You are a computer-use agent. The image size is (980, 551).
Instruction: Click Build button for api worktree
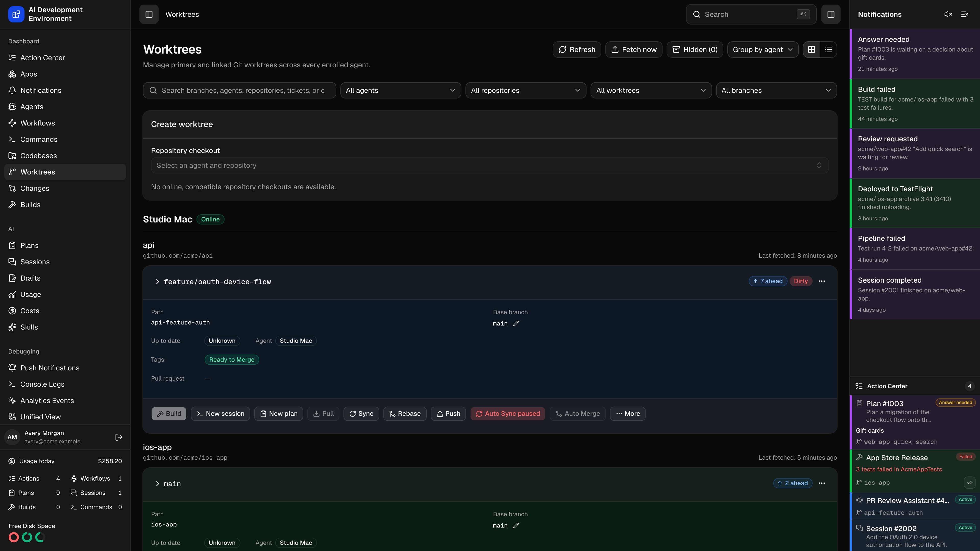click(x=169, y=414)
